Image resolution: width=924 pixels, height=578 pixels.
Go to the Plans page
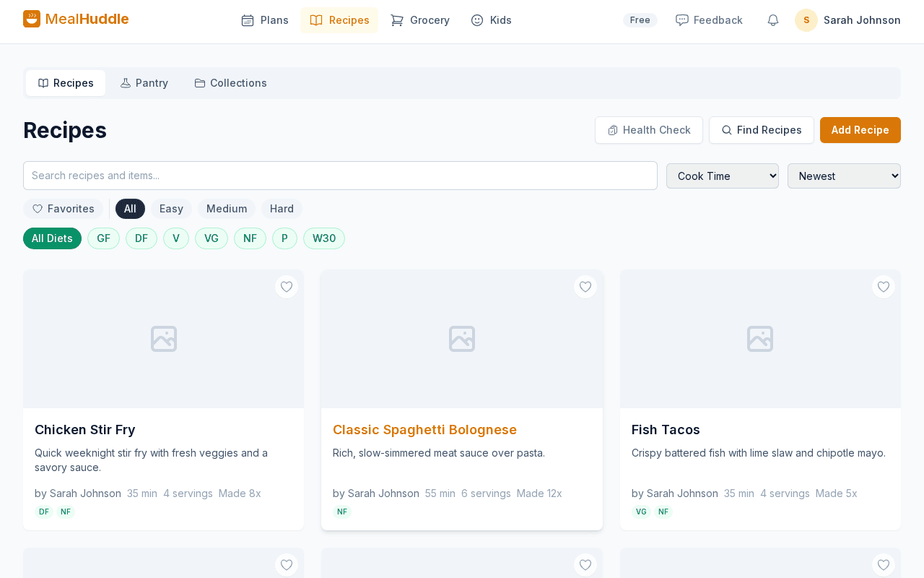(x=265, y=20)
